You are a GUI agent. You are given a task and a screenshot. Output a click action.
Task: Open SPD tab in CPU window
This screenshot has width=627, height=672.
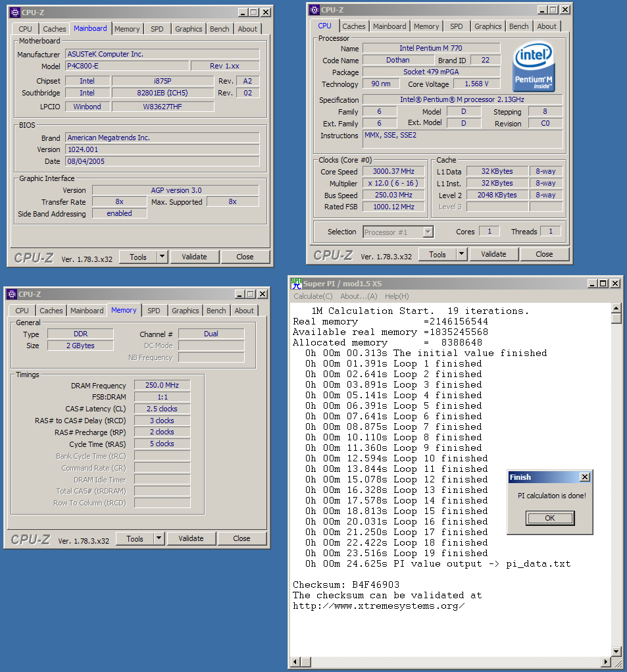coord(456,26)
